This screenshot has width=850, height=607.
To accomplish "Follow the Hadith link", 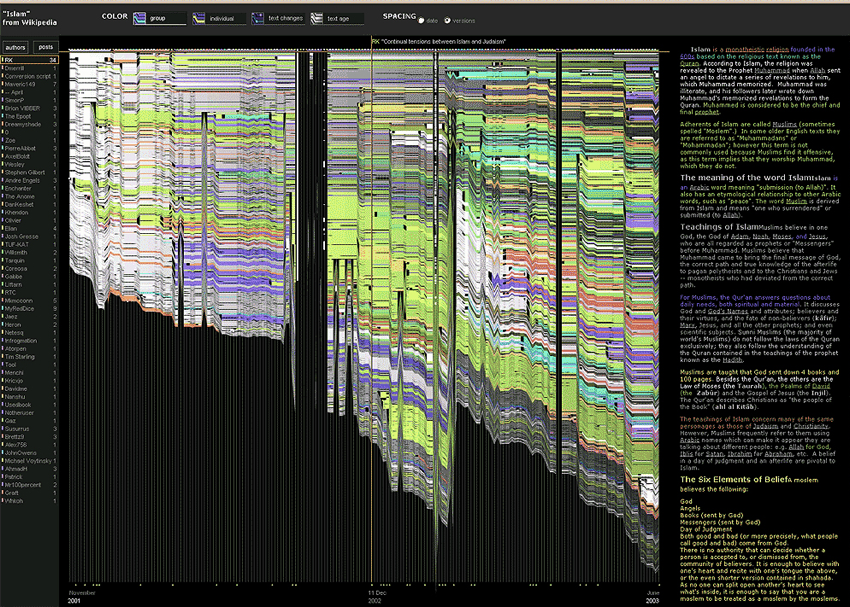I will 732,359.
